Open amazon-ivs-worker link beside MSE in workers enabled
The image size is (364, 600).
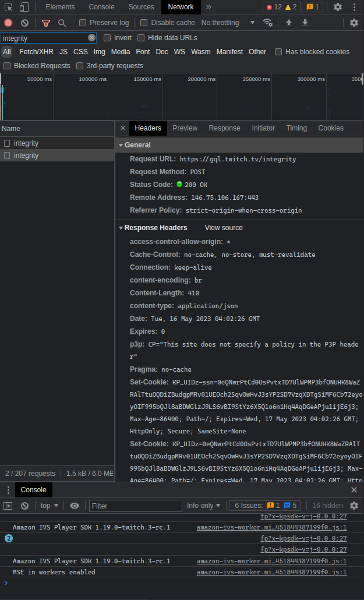pyautogui.click(x=272, y=573)
